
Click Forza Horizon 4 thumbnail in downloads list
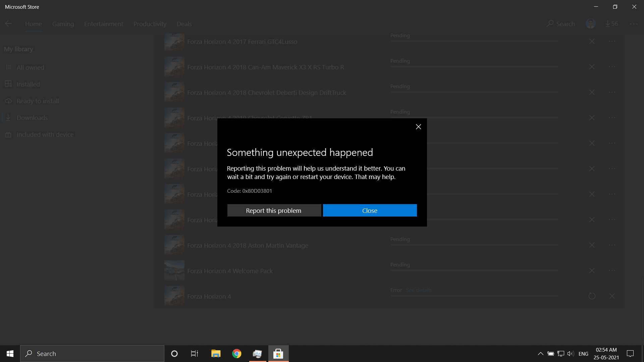click(x=174, y=296)
